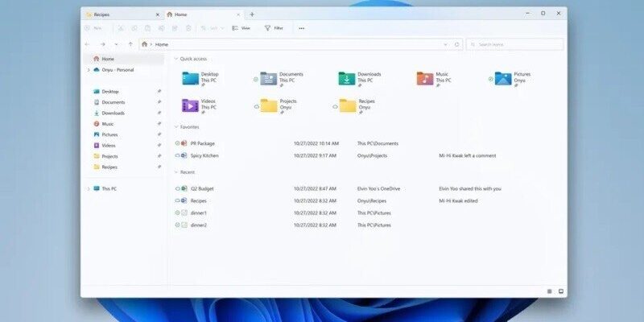Viewport: 644px width, 322px height.
Task: Click the Rename toolbar icon
Action: 162,28
